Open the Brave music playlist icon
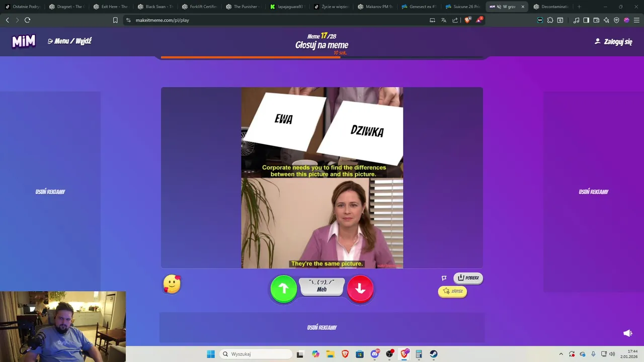 576,20
